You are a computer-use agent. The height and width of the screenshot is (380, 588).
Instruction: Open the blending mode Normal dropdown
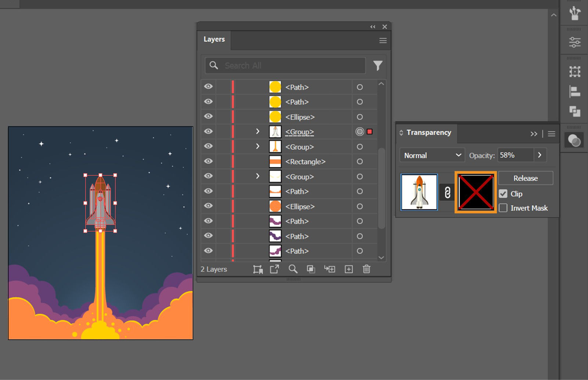432,155
